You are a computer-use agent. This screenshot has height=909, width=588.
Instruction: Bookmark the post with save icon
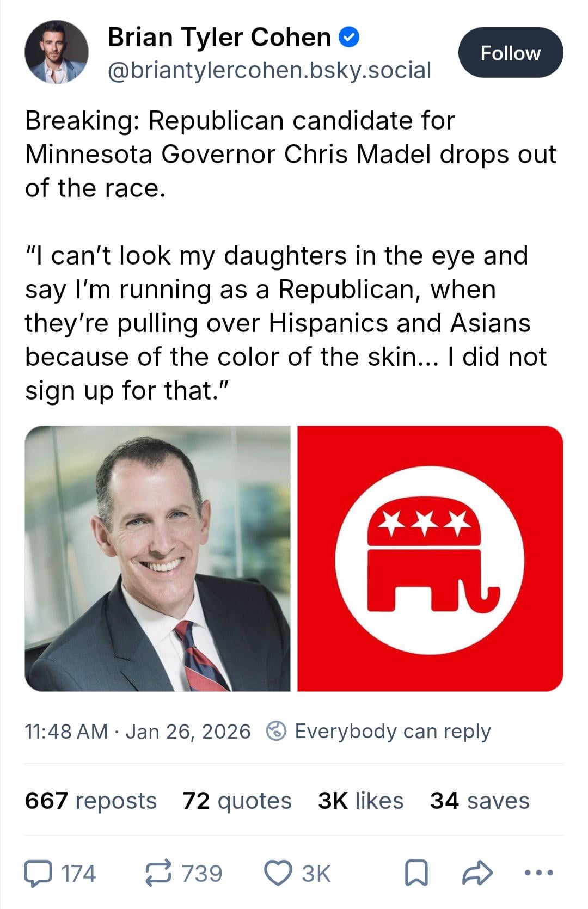pyautogui.click(x=416, y=874)
